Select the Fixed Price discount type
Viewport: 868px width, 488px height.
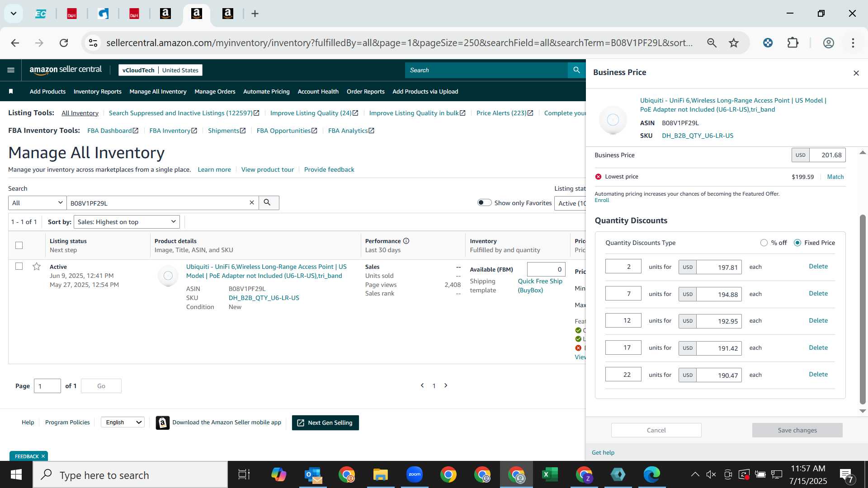797,243
